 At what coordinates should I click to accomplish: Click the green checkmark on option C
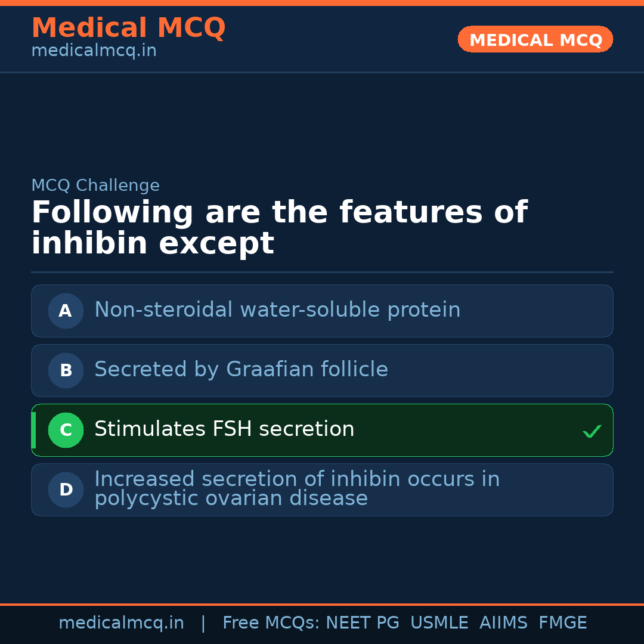pyautogui.click(x=592, y=431)
